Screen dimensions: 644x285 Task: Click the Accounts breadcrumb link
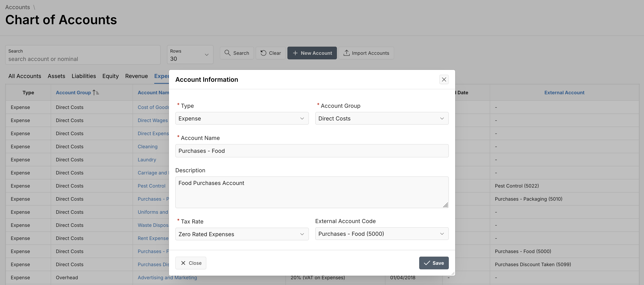click(17, 7)
